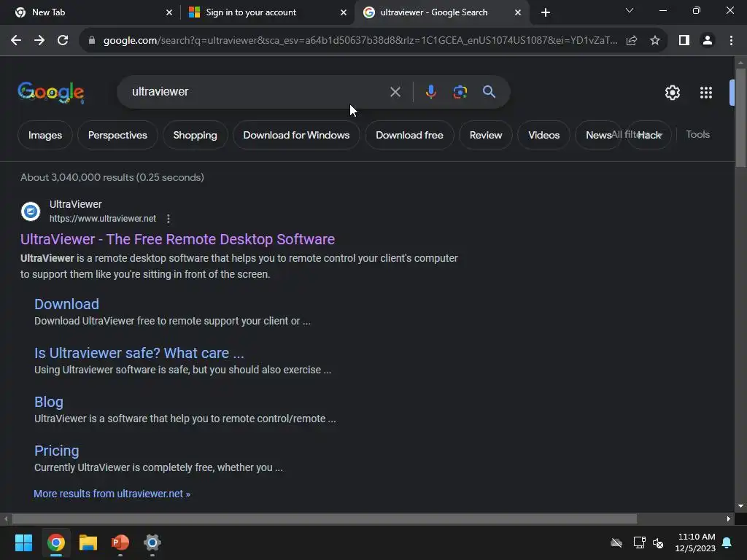Reload the current page
This screenshot has width=747, height=560.
[x=63, y=41]
